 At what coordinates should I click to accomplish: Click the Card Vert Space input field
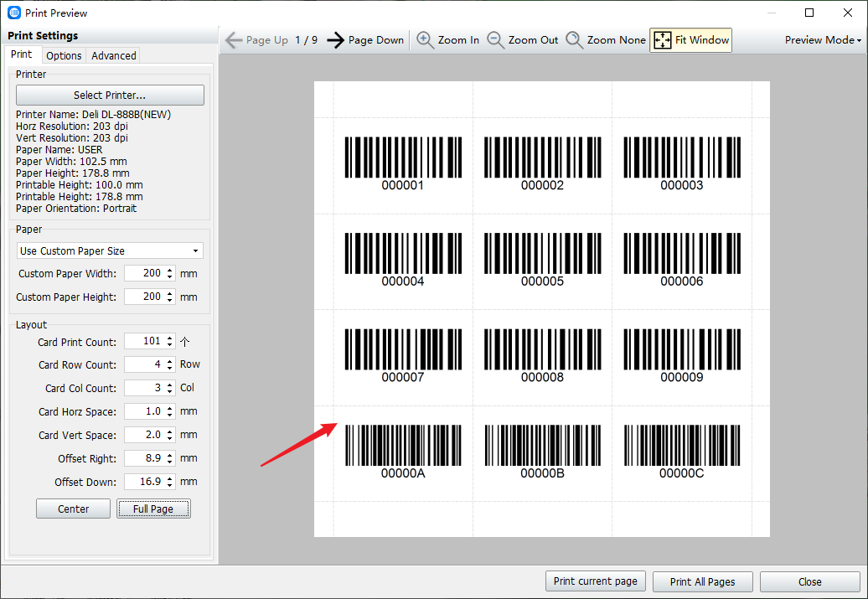pos(144,435)
